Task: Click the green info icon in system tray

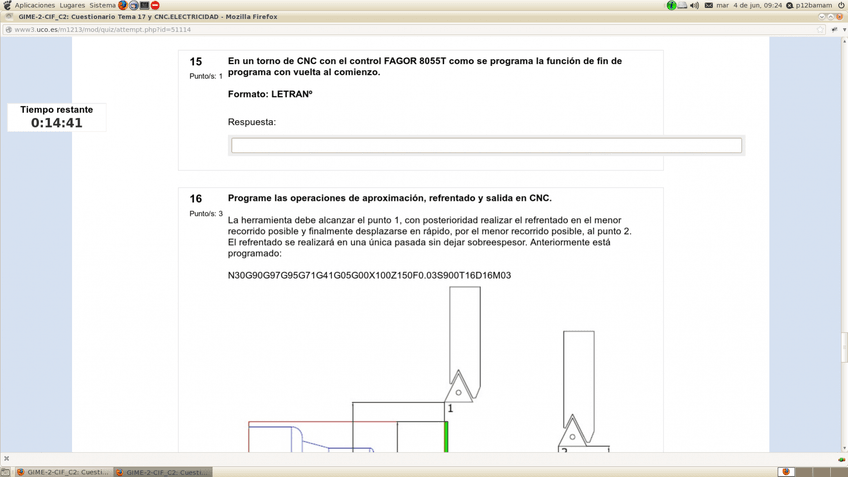Action: [x=672, y=6]
